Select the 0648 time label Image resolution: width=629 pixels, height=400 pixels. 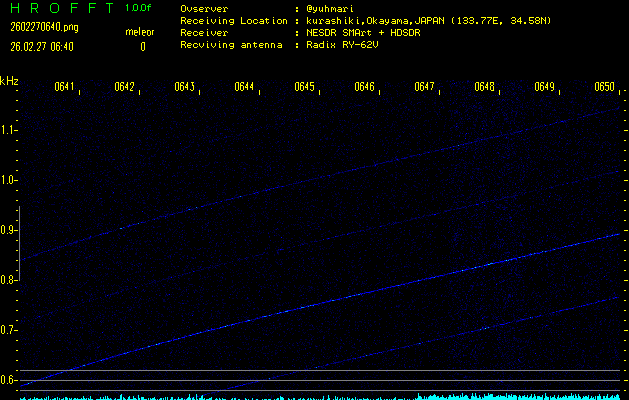click(484, 87)
